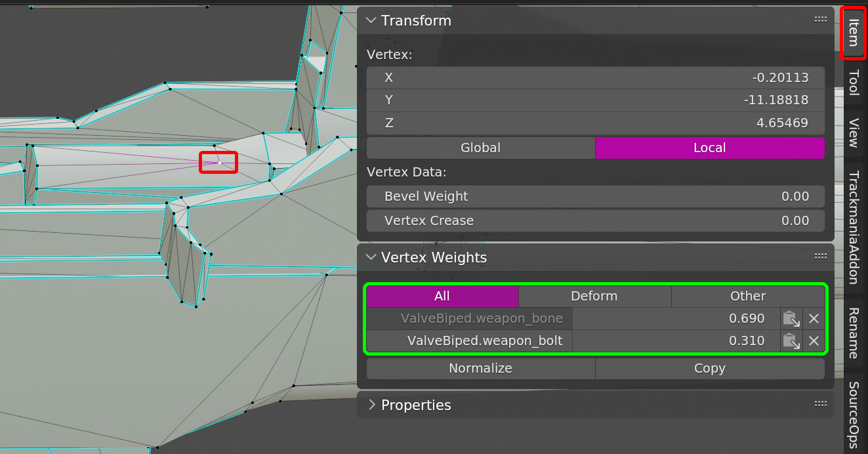Click the vertex Y coordinate field
The width and height of the screenshot is (868, 454).
point(596,100)
